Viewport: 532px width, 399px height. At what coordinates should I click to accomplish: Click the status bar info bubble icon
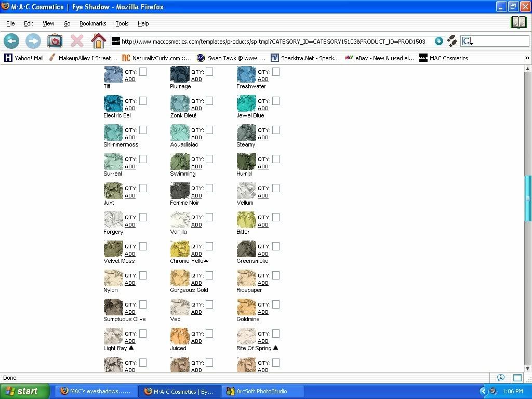coord(500,378)
